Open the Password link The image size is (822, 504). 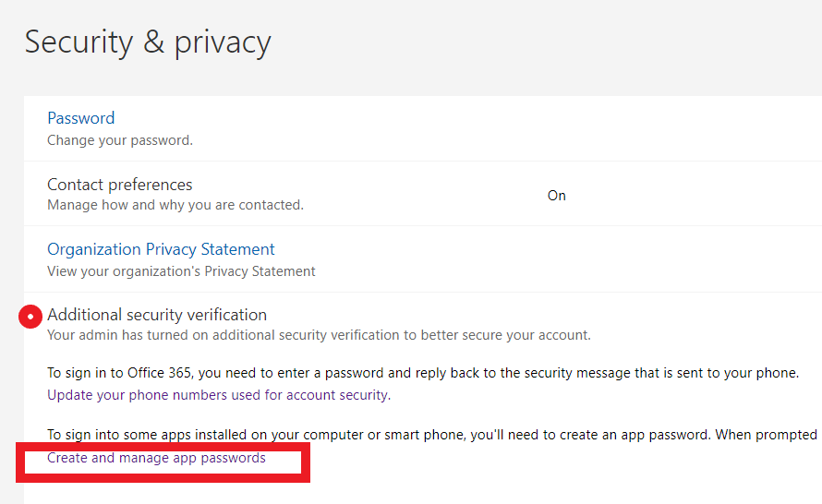tap(81, 118)
